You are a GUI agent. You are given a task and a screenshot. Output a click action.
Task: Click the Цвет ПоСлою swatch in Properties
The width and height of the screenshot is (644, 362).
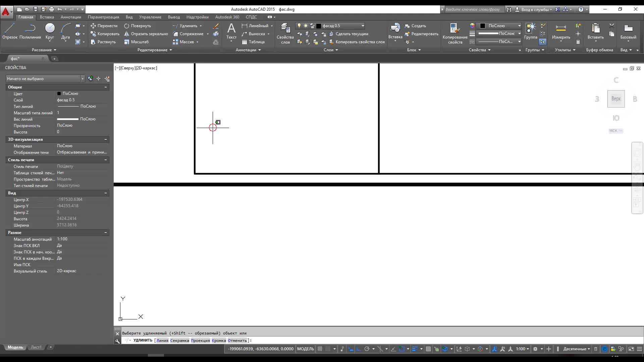(x=59, y=94)
